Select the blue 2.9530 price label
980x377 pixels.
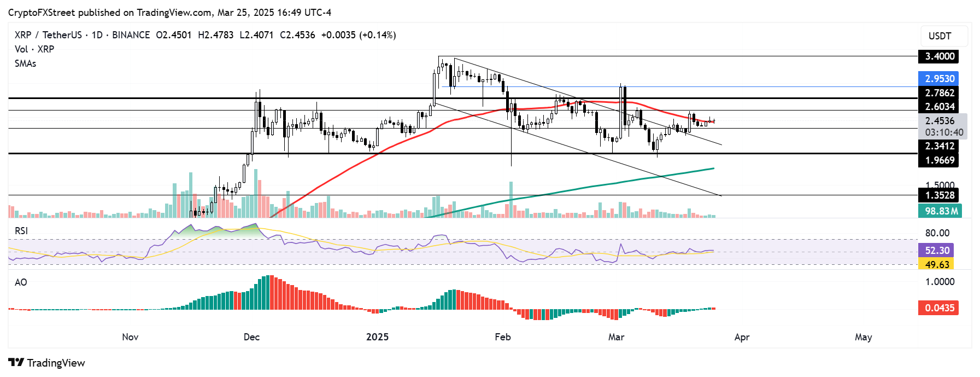(938, 79)
